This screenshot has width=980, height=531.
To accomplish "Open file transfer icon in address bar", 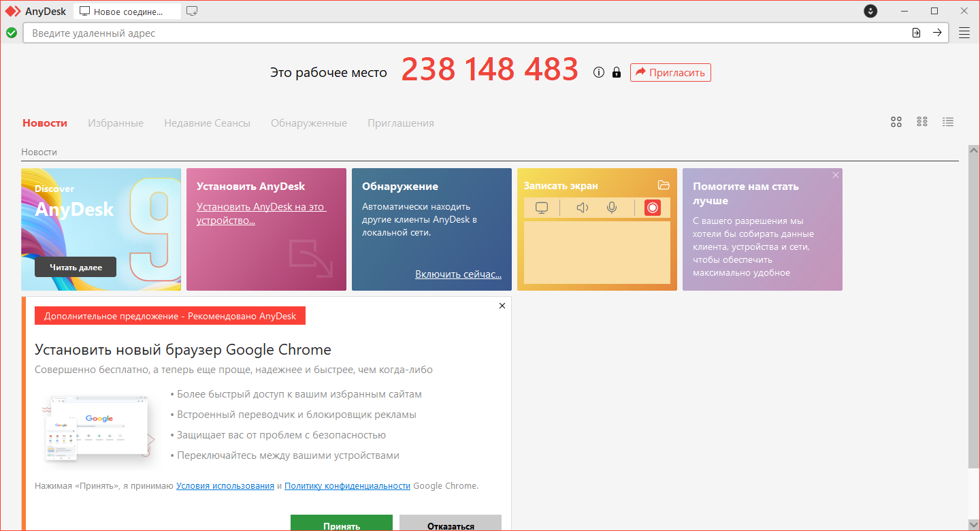I will (917, 33).
